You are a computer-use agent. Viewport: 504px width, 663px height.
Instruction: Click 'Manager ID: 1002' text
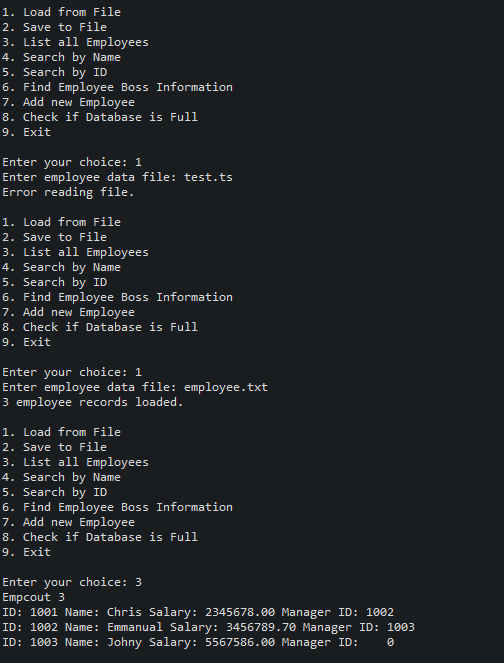click(338, 612)
